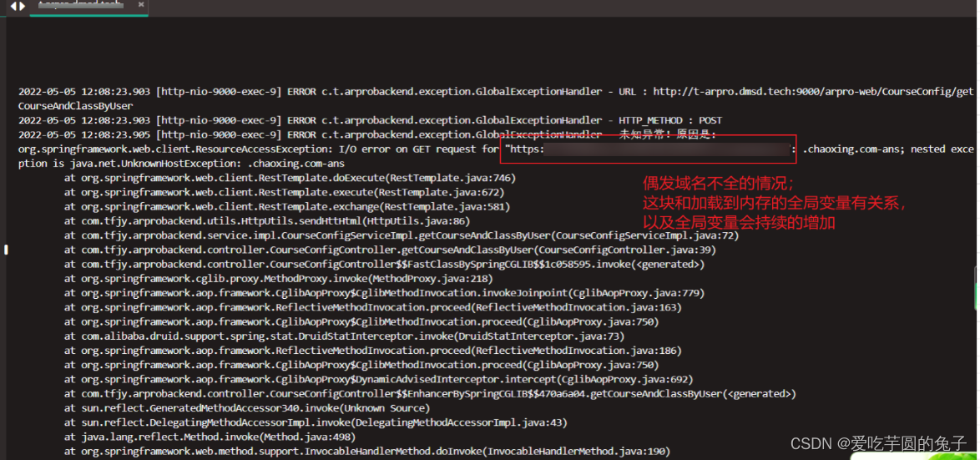Click the CourseConfigController.java:39 stack line
The image size is (980, 460).
pos(389,250)
